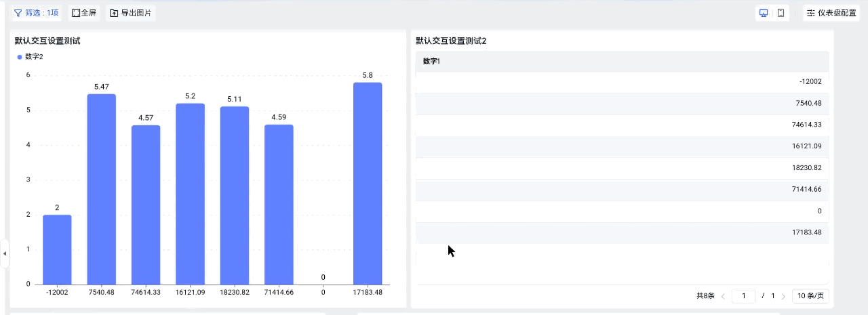Click the tallest bar labeled 5.8
The width and height of the screenshot is (868, 315).
368,183
